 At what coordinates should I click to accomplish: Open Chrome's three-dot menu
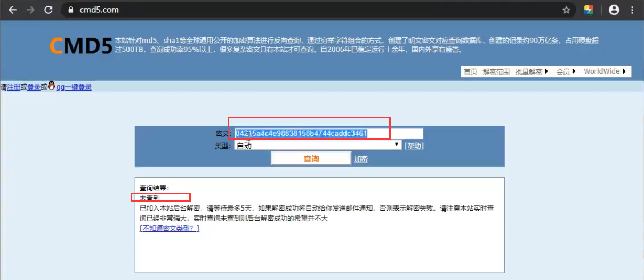click(633, 10)
